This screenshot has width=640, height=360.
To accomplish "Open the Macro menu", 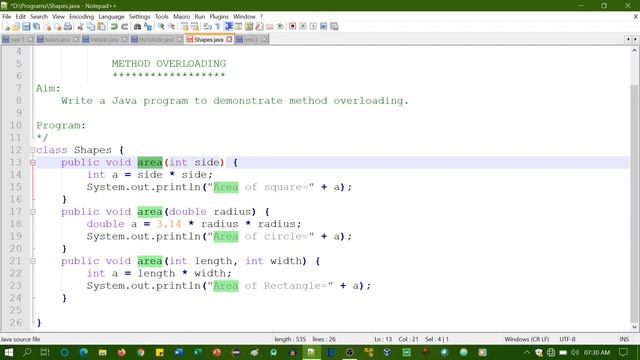I will pyautogui.click(x=181, y=17).
